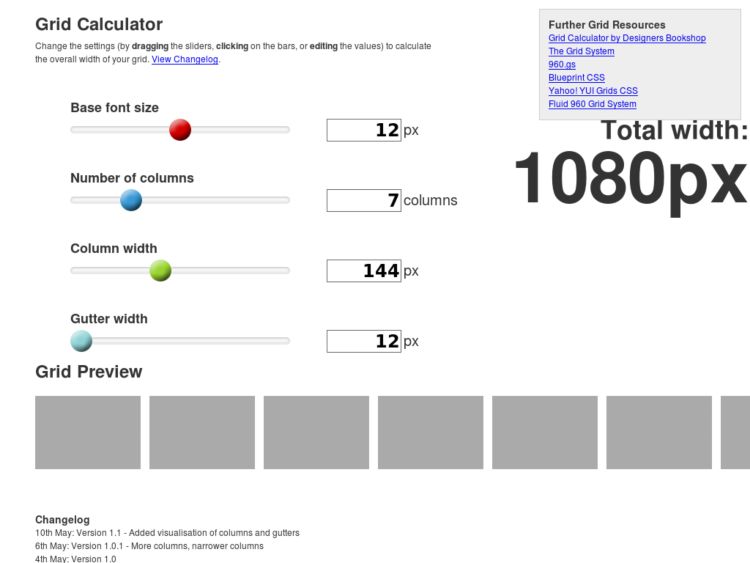Screen dimensions: 750x563
Task: Click the first grid preview column block
Action: (x=88, y=432)
